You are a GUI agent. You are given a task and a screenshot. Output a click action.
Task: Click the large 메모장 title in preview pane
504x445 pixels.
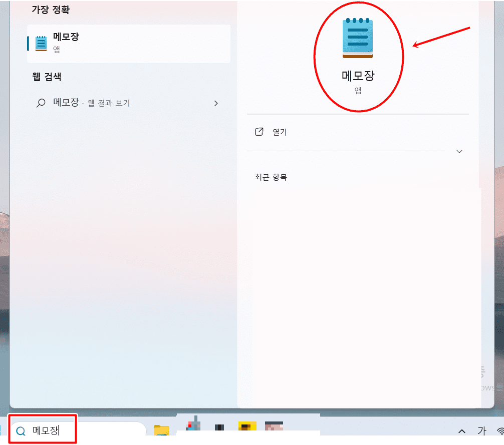pyautogui.click(x=358, y=76)
